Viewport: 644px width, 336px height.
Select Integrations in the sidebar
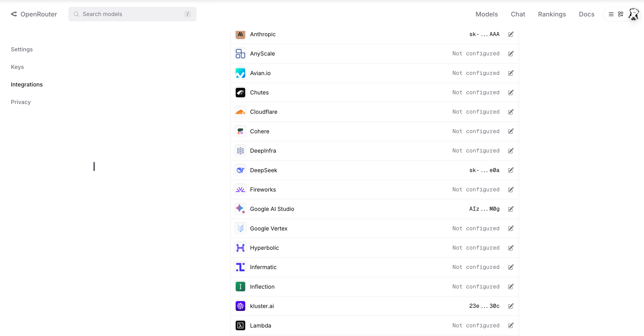coord(27,85)
